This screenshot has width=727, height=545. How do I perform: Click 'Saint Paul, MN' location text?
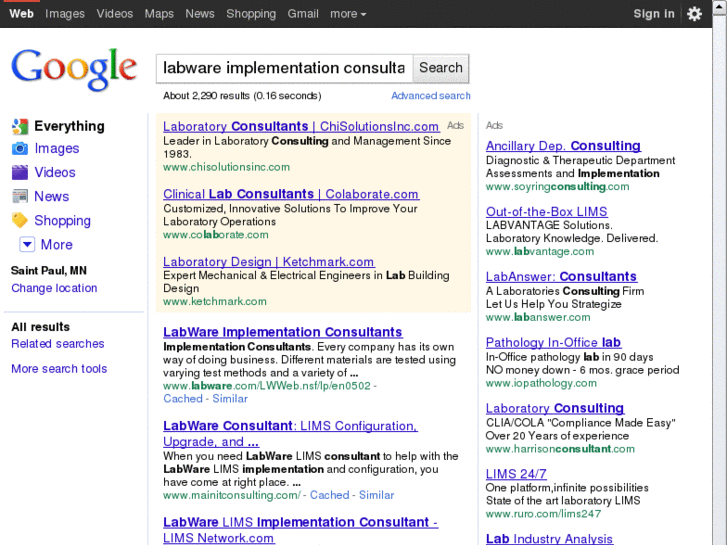tap(49, 270)
